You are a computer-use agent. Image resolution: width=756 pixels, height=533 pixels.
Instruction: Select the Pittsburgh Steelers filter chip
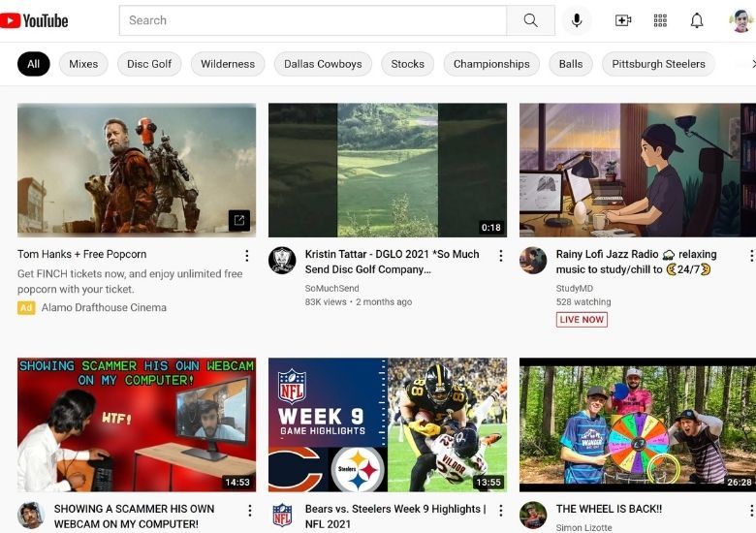(x=658, y=64)
